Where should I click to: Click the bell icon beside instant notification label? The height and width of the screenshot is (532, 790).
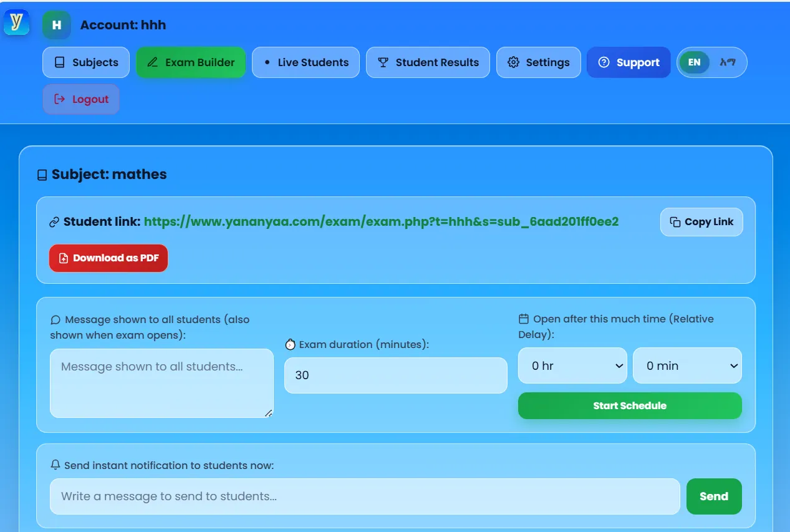55,465
